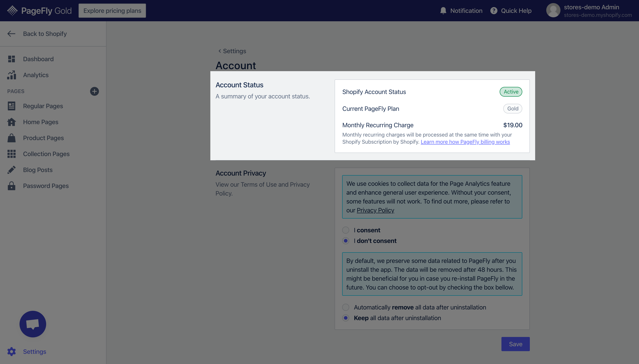Click the Home Pages house icon
Screen dimensions: 639x364
12,122
